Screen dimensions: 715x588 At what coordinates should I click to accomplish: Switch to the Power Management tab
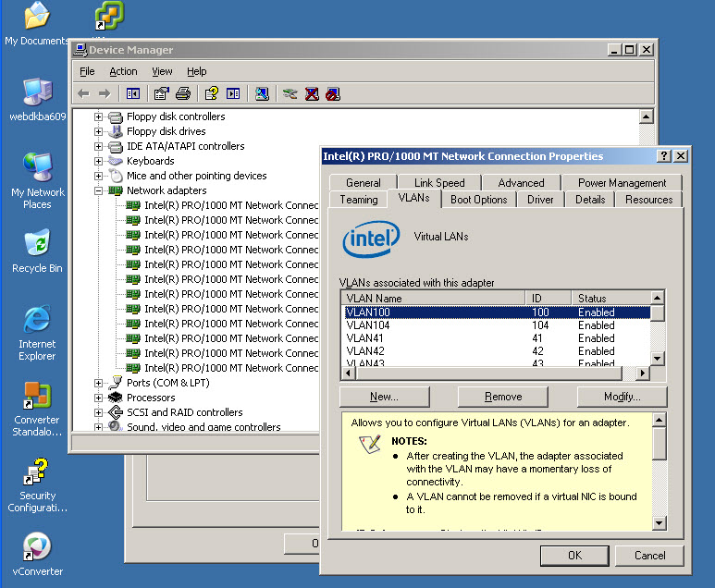click(622, 183)
